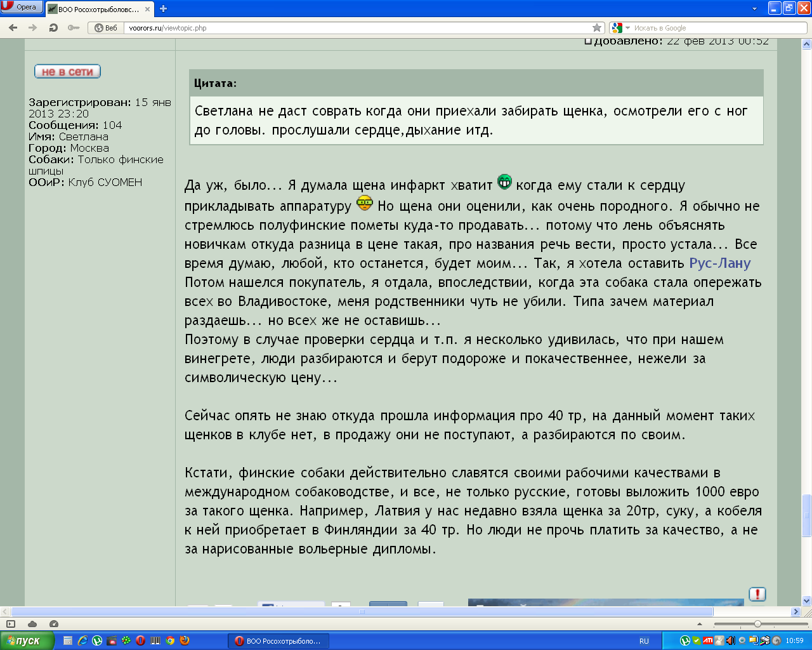
Task: Open the Opera Link cloud icon
Action: [x=32, y=624]
